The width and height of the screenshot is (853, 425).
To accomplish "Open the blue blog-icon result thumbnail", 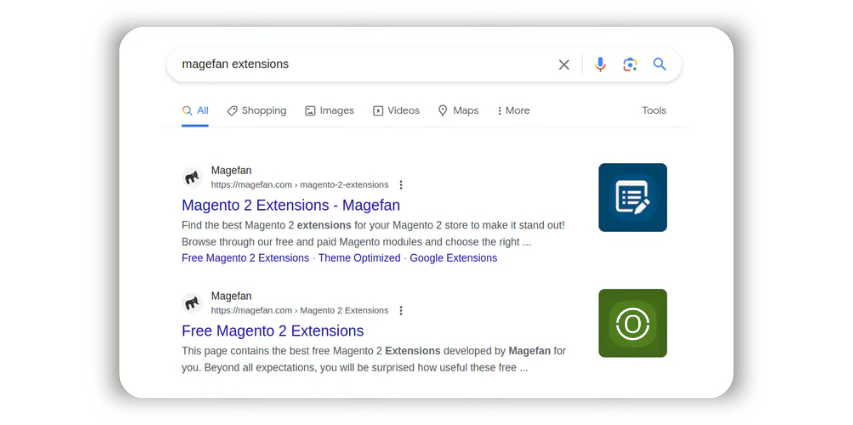I will pyautogui.click(x=633, y=198).
